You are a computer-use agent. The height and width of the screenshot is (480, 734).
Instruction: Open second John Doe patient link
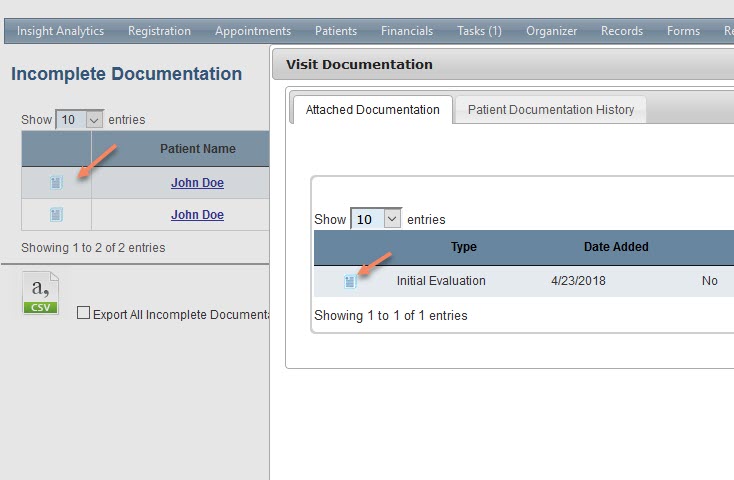[197, 214]
